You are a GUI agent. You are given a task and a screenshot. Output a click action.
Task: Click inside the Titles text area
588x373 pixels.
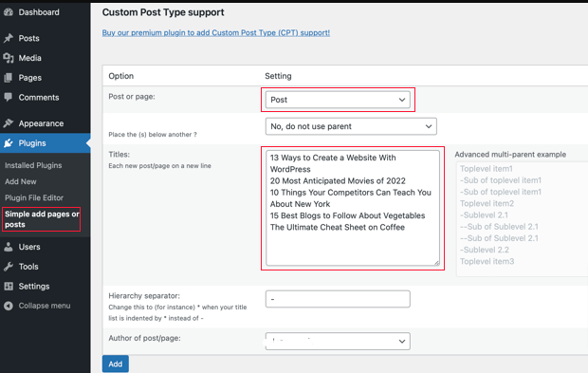[x=353, y=208]
